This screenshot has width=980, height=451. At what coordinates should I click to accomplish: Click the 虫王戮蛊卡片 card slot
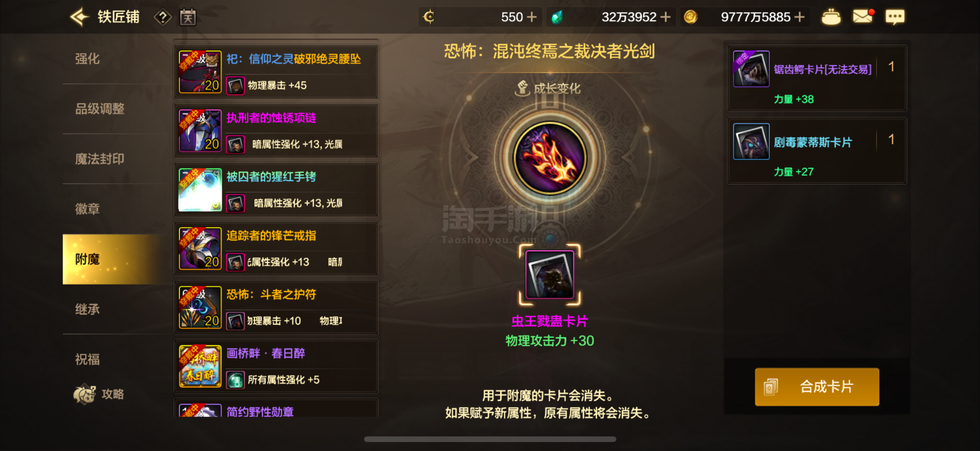point(549,274)
